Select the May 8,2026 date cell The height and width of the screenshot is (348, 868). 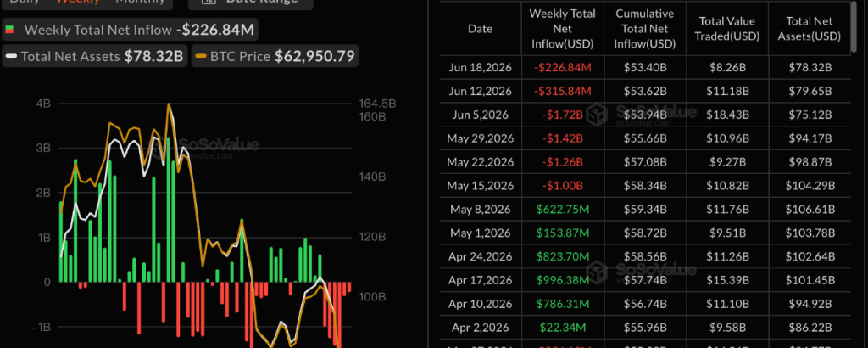[x=481, y=210]
